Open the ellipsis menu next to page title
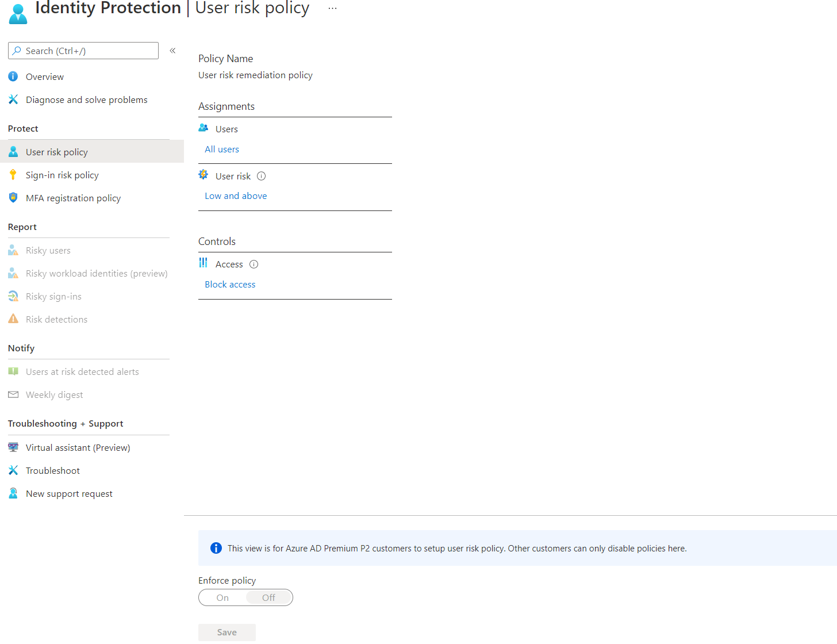This screenshot has height=644, width=837. (332, 8)
